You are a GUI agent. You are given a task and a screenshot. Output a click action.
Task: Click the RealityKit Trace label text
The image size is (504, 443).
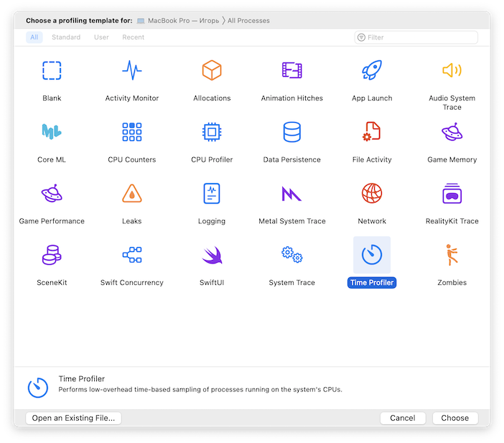click(x=452, y=221)
